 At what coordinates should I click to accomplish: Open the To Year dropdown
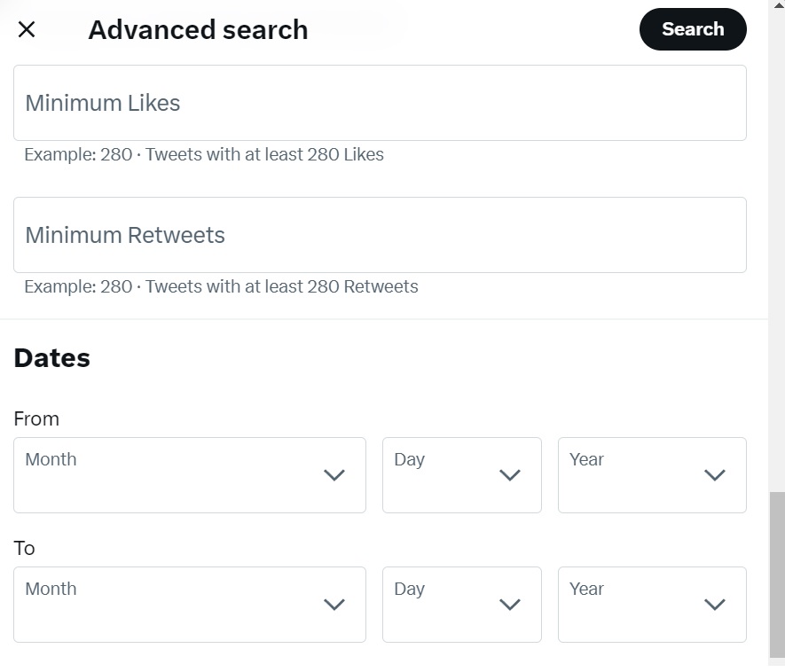tap(652, 604)
